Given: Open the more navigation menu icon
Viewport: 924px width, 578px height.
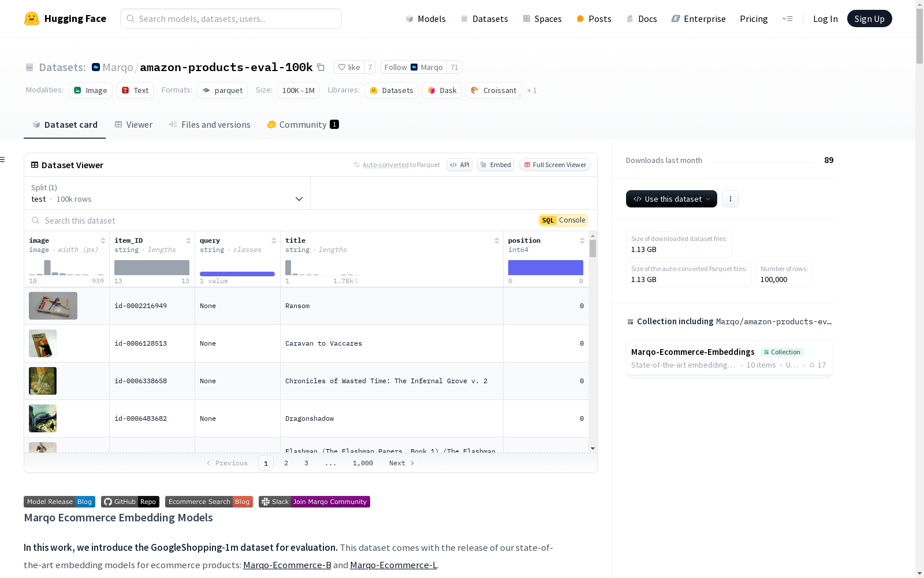Looking at the screenshot, I should [787, 18].
